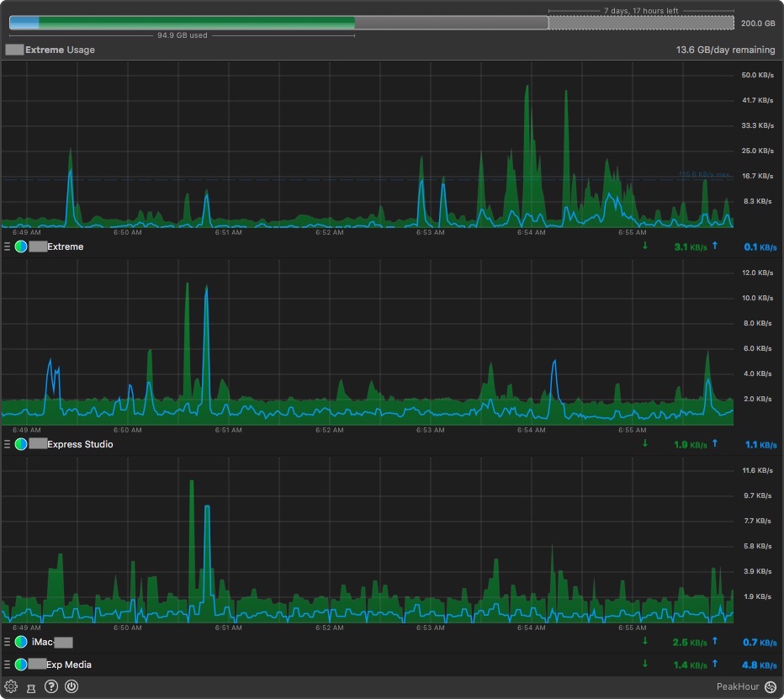This screenshot has height=699, width=784.
Task: Click the 2.5 KB/s download value for iMac
Action: click(x=690, y=643)
